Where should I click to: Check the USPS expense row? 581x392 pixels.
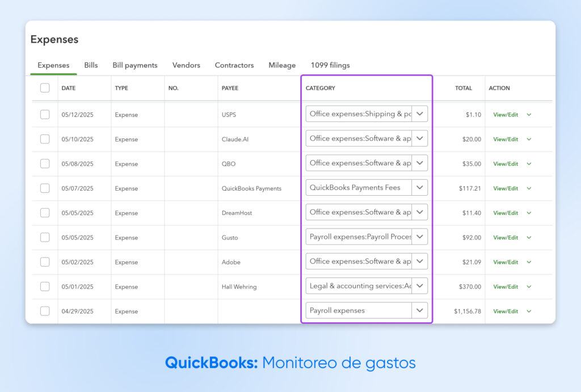coord(45,114)
